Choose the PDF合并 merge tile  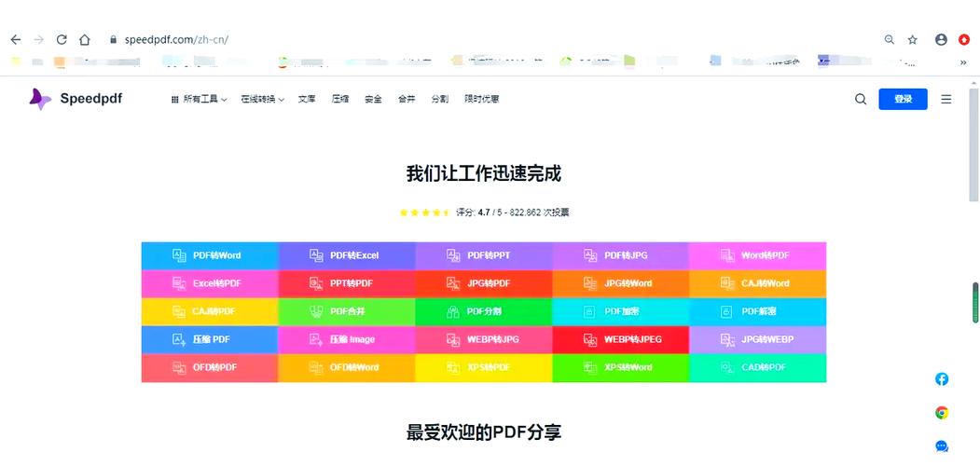point(347,311)
